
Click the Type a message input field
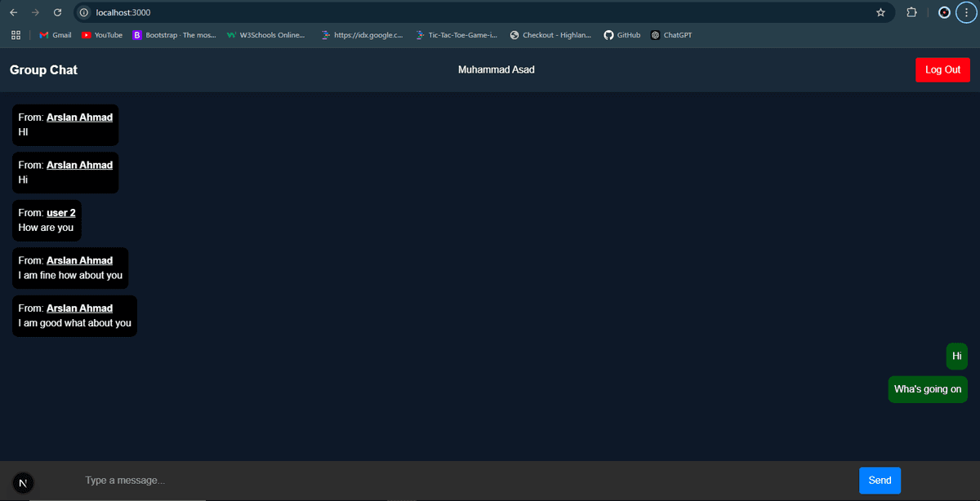pos(245,481)
